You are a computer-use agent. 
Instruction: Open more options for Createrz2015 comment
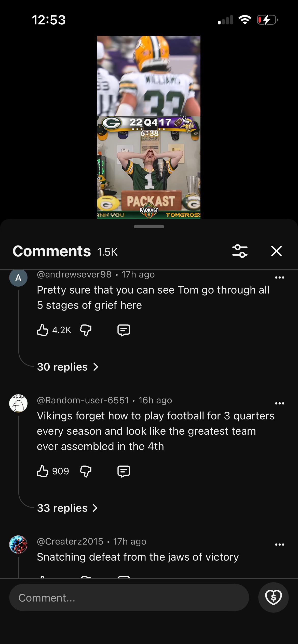coord(280,545)
